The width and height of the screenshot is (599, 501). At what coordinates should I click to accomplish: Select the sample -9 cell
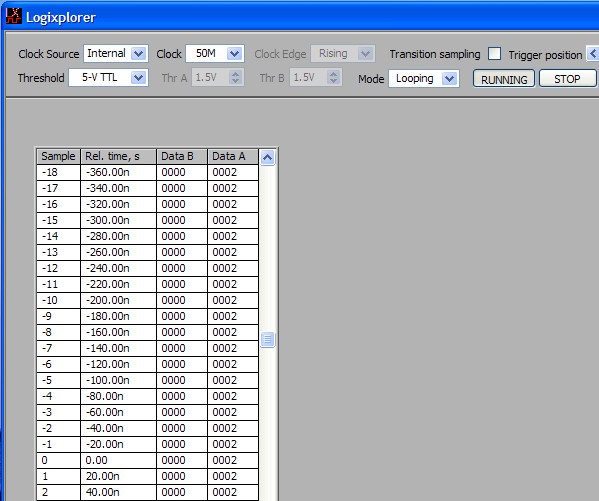click(x=58, y=316)
